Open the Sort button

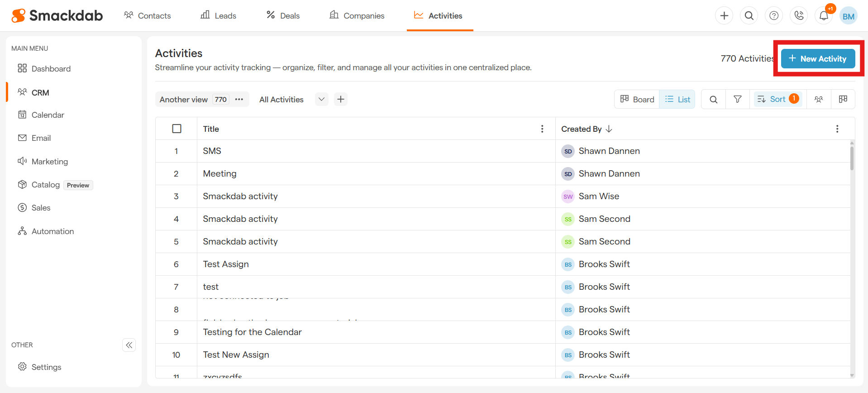tap(777, 99)
